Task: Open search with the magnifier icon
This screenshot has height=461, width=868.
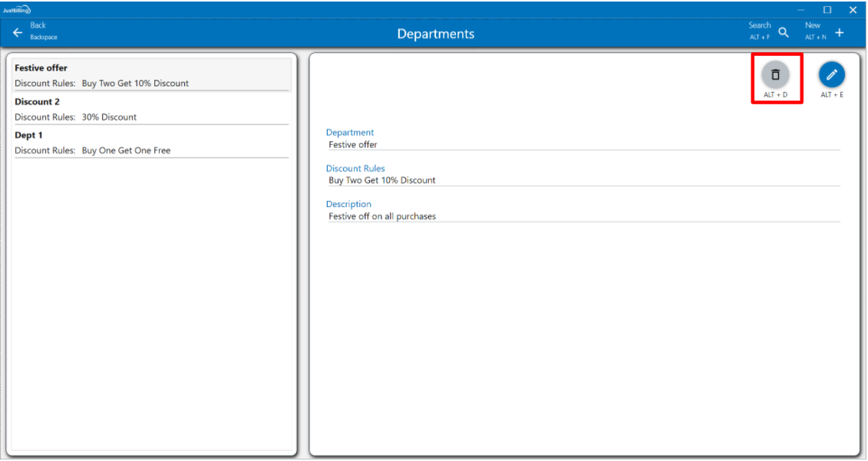Action: 784,32
